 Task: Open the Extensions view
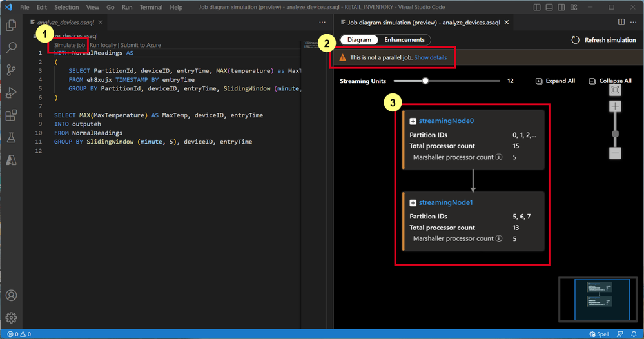(x=11, y=115)
